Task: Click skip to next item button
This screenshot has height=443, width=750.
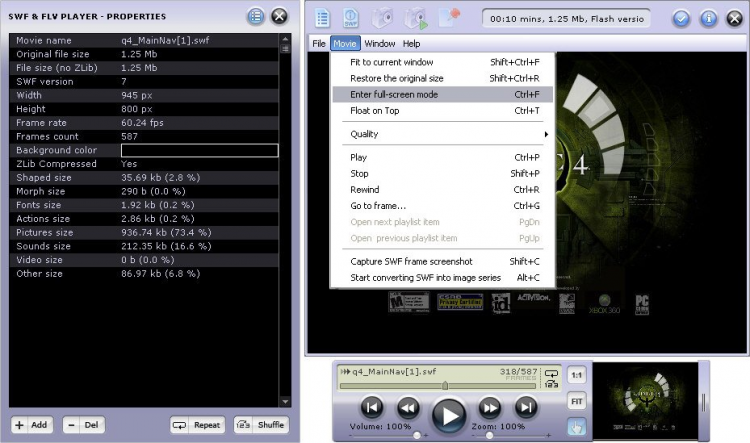Action: pyautogui.click(x=526, y=408)
